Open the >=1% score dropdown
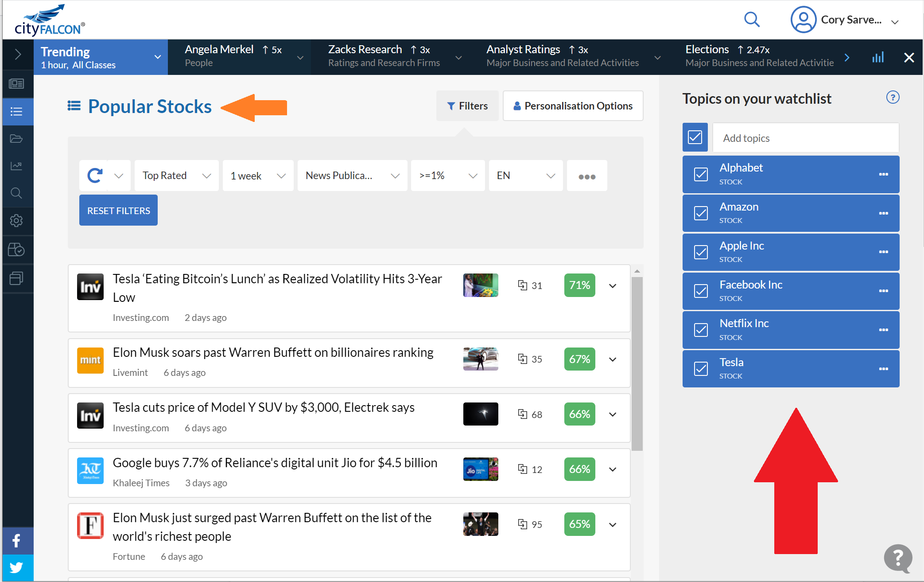Screen dimensions: 924x582 point(448,176)
